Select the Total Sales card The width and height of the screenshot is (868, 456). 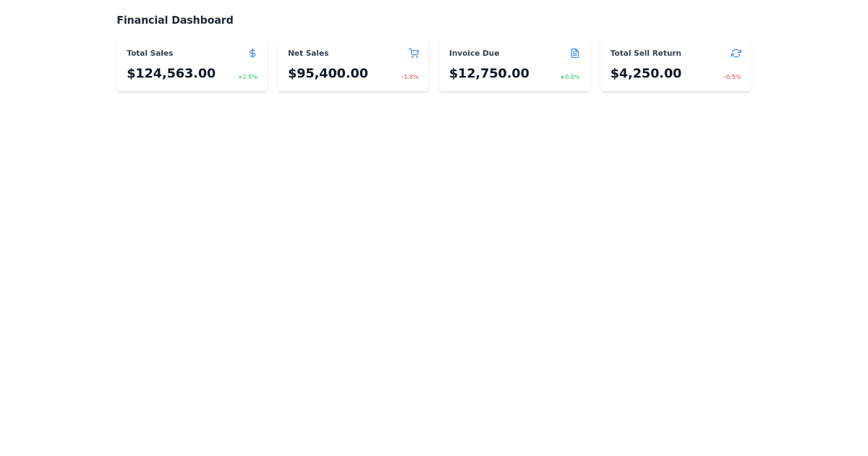pyautogui.click(x=192, y=64)
